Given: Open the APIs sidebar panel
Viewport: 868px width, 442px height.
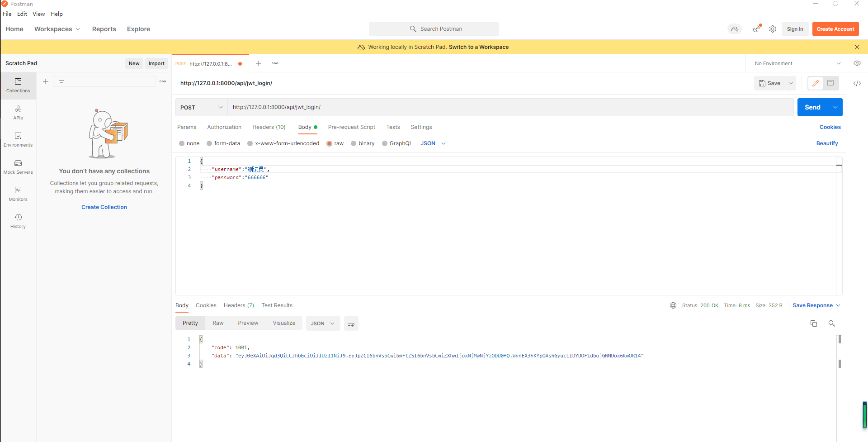Looking at the screenshot, I should tap(18, 113).
